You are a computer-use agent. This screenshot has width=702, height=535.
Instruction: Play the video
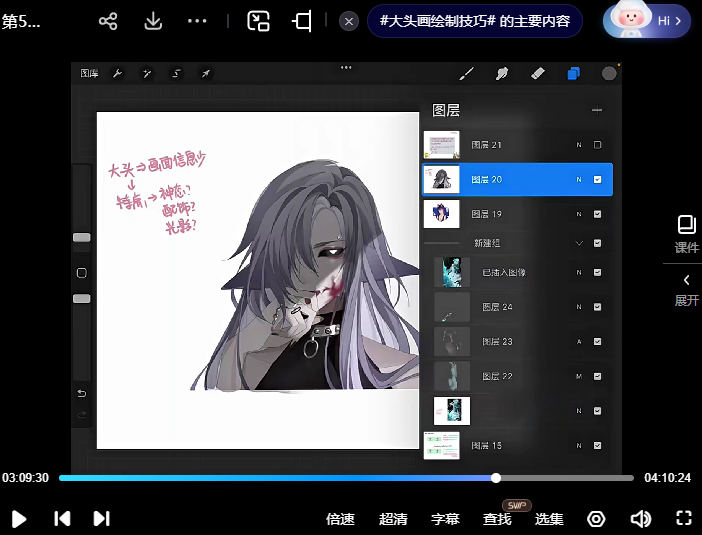pos(19,518)
